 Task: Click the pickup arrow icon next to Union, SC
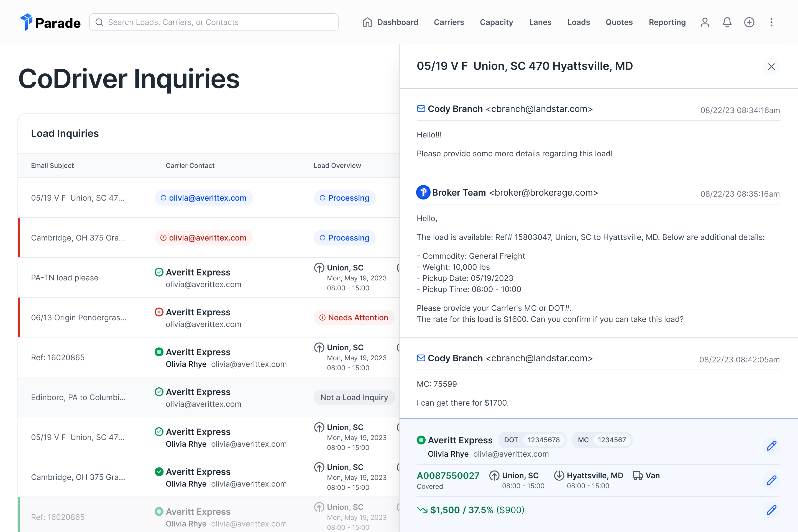click(x=494, y=476)
